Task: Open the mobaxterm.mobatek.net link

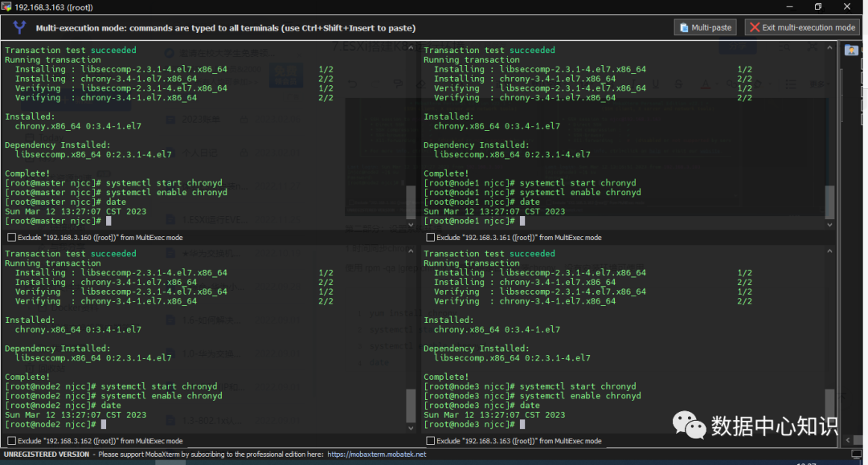Action: [x=376, y=455]
